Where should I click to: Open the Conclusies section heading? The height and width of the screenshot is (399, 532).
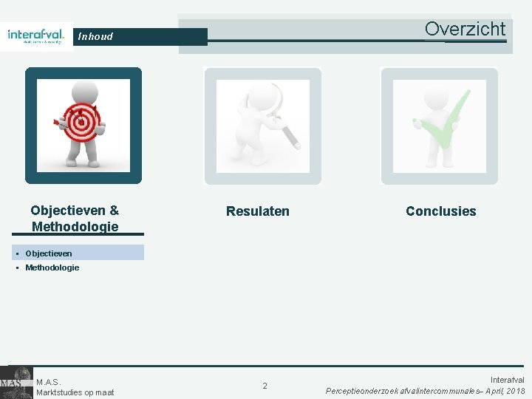(441, 211)
